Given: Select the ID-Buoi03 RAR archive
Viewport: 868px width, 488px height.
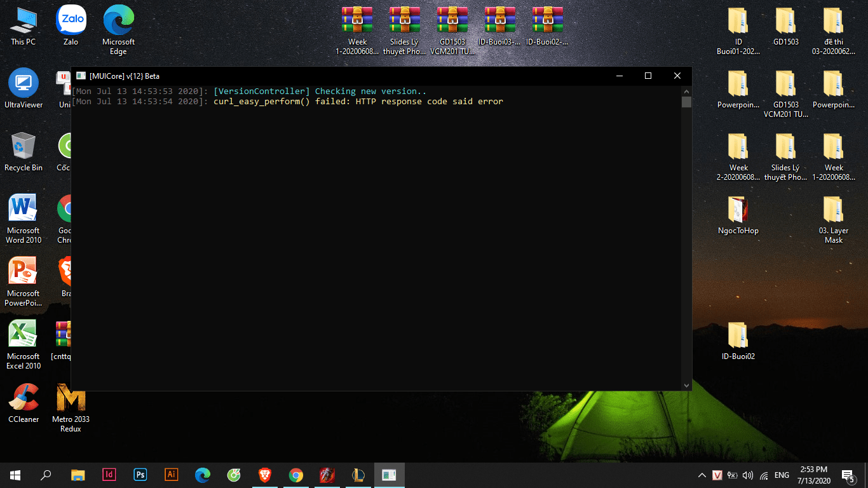Looking at the screenshot, I should point(500,26).
